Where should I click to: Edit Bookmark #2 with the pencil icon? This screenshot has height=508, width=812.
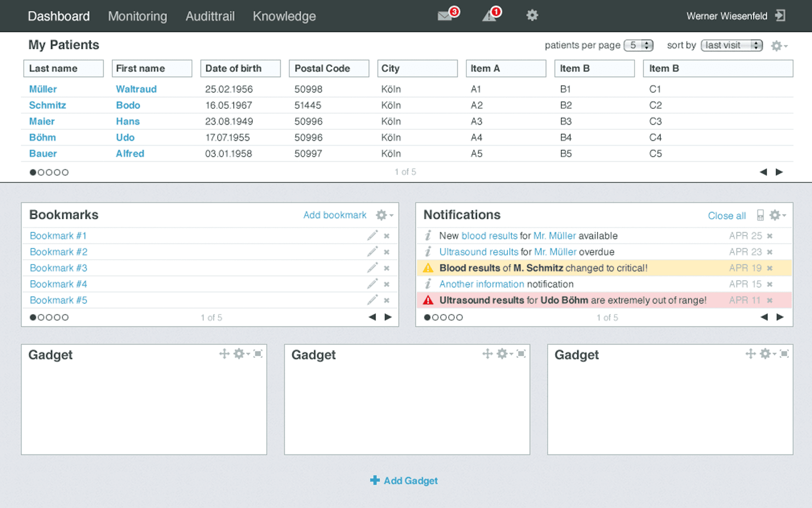coord(372,252)
